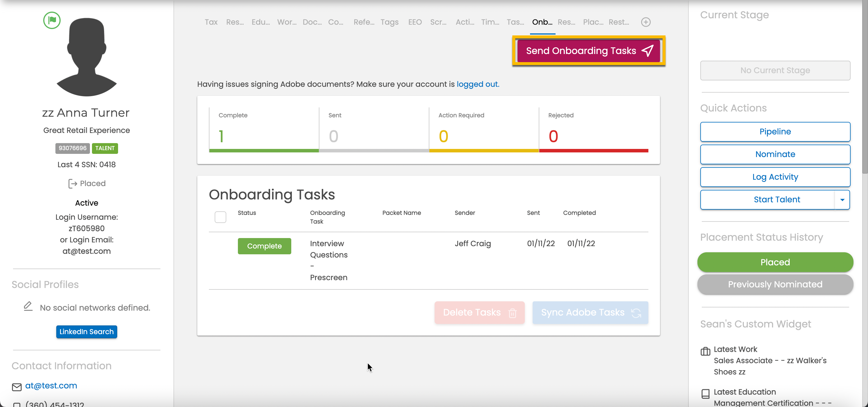Click the Status column header

247,213
